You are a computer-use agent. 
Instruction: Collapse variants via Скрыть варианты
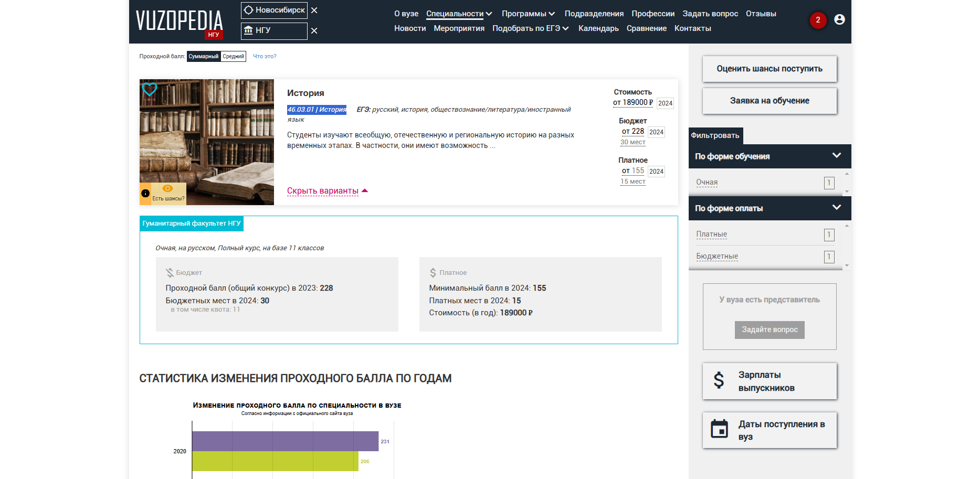tap(328, 191)
